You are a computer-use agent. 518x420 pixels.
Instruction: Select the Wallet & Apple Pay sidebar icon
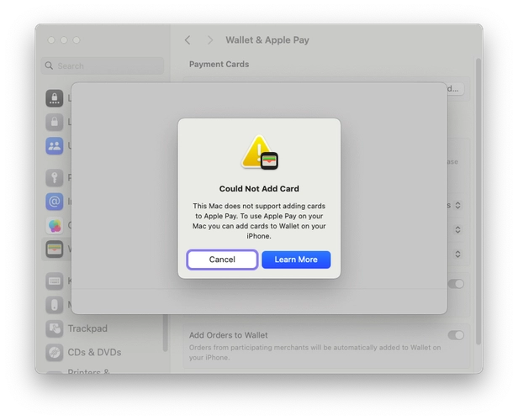[55, 249]
